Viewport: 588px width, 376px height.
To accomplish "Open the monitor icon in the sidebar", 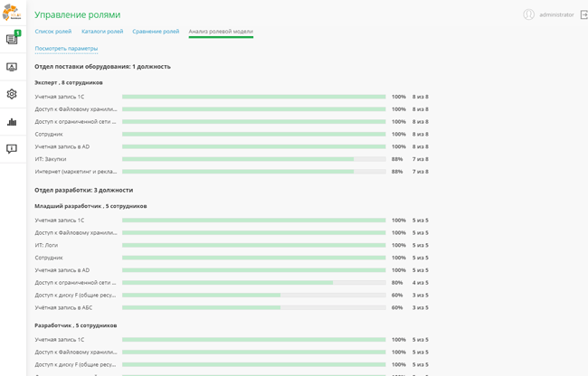I will click(12, 67).
